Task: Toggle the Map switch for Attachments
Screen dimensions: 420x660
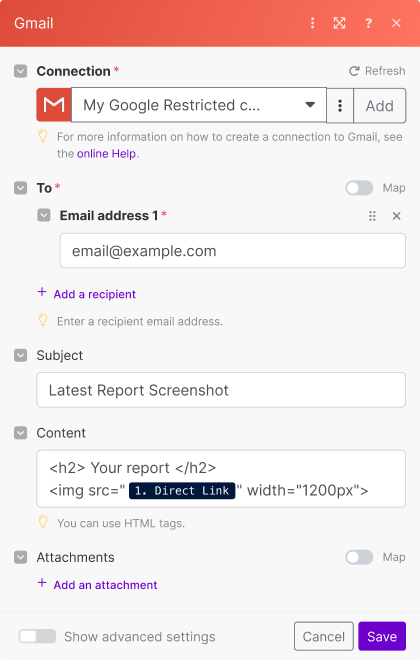Action: [x=359, y=557]
